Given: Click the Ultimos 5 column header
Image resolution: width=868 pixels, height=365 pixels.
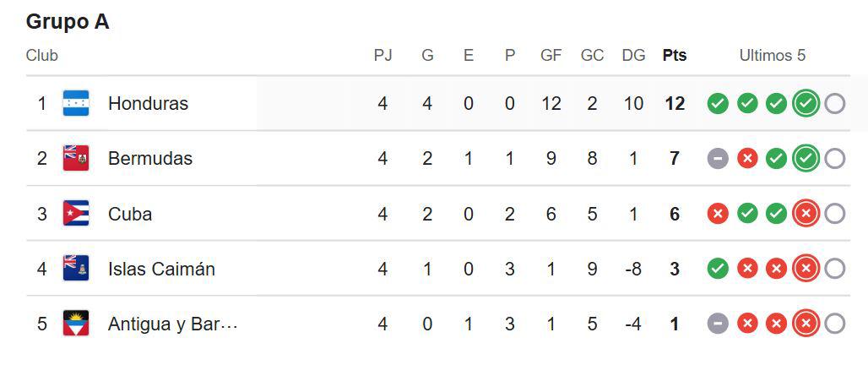Looking at the screenshot, I should pos(773,56).
